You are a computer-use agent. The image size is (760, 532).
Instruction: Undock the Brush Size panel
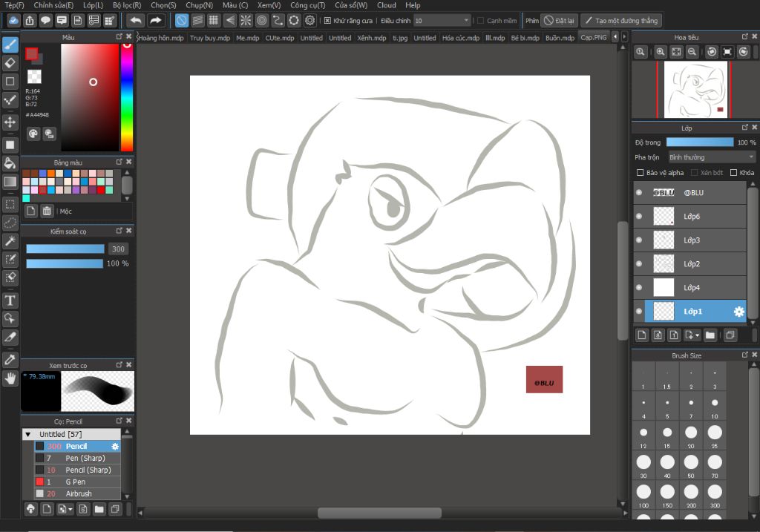745,355
